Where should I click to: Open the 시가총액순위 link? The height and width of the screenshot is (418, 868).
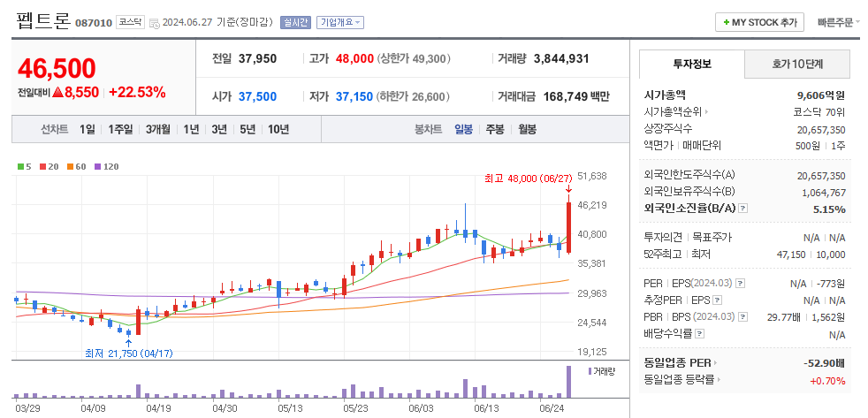click(x=676, y=112)
